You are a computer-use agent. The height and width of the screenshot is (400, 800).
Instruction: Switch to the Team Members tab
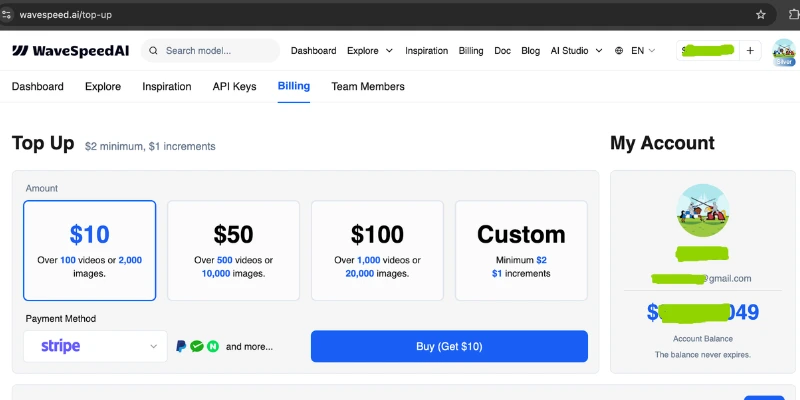tap(368, 87)
